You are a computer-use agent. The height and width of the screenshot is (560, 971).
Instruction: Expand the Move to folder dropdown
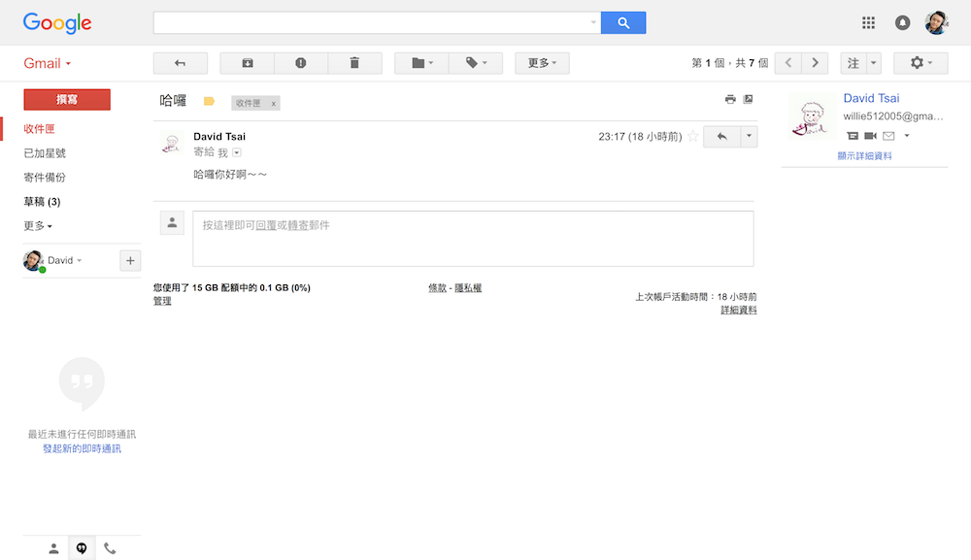pyautogui.click(x=421, y=63)
